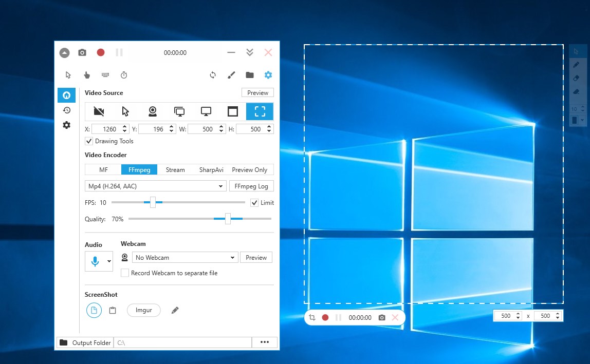Start recording from the region selector bar
The image size is (590, 364).
pos(325,317)
